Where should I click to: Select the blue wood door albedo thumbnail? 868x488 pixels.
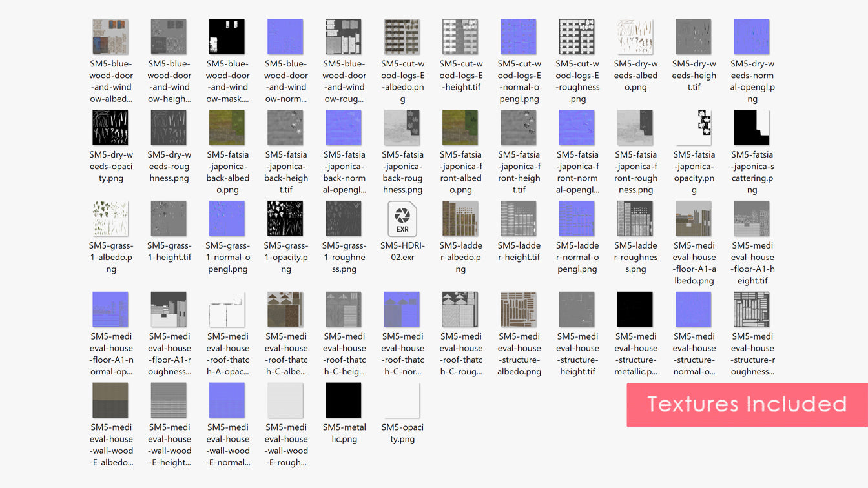click(110, 37)
